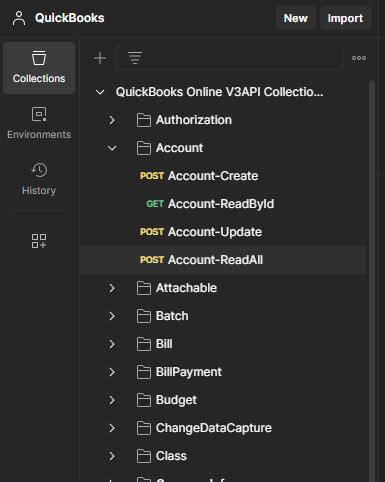385x482 pixels.
Task: Expand the Class folder chevron
Action: point(112,456)
